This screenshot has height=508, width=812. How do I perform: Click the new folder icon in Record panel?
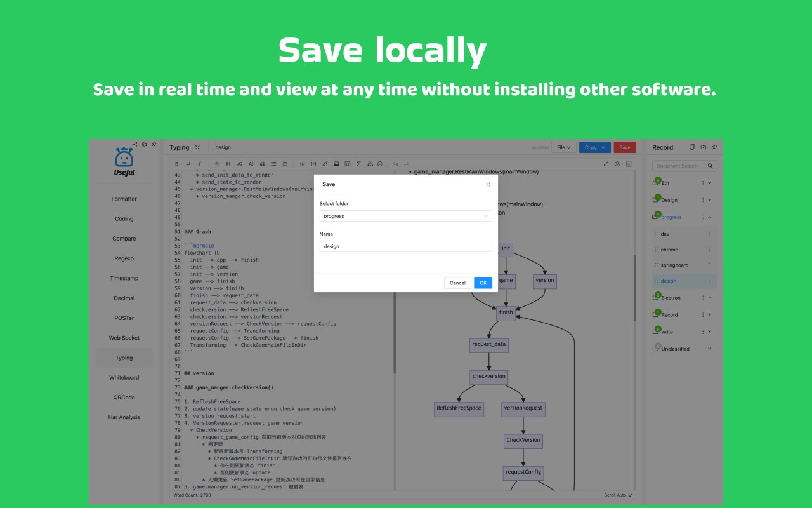[x=704, y=147]
